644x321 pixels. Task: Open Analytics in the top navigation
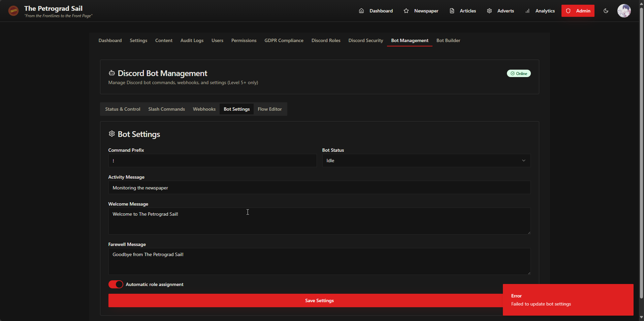pyautogui.click(x=540, y=11)
